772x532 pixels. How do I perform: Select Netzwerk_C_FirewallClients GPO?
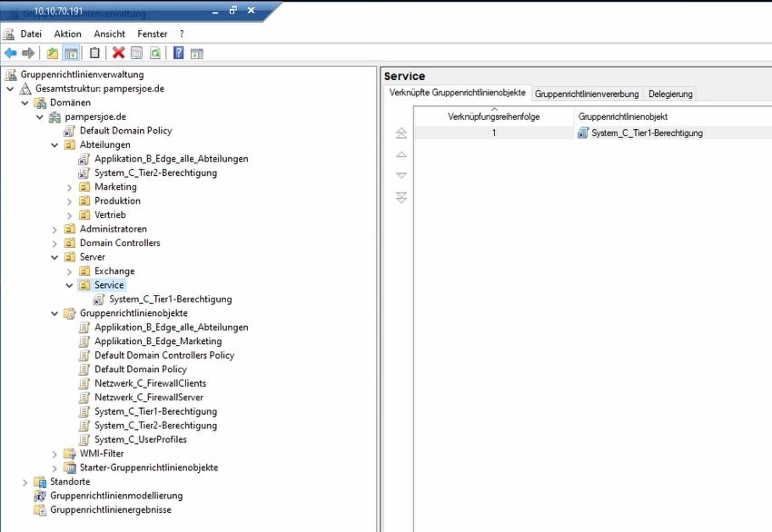[150, 383]
